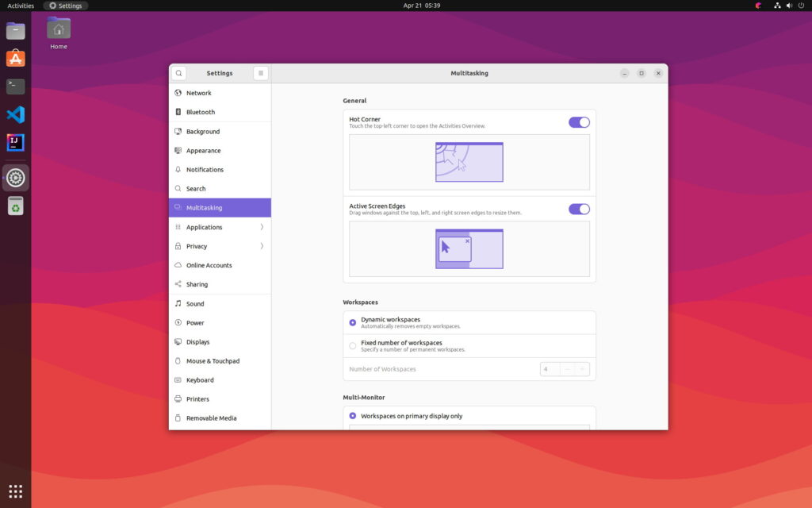Open the system status menu
812x508 pixels.
pyautogui.click(x=783, y=6)
